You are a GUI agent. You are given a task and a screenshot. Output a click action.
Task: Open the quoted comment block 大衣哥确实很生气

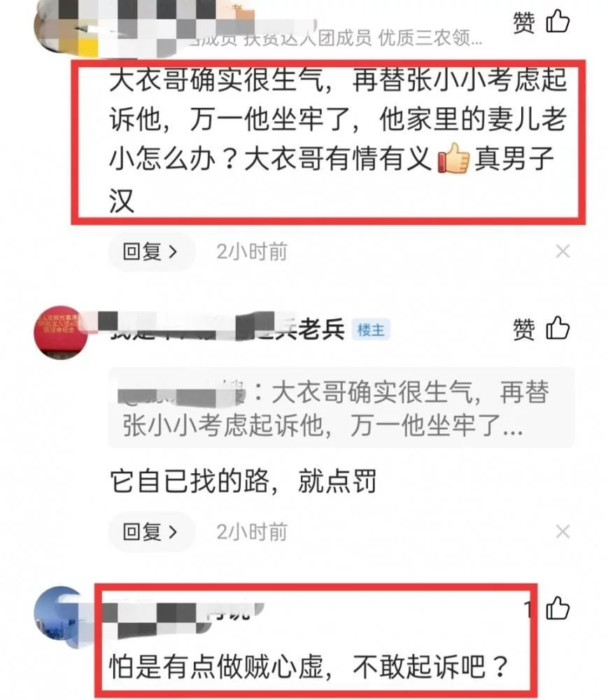pyautogui.click(x=341, y=407)
